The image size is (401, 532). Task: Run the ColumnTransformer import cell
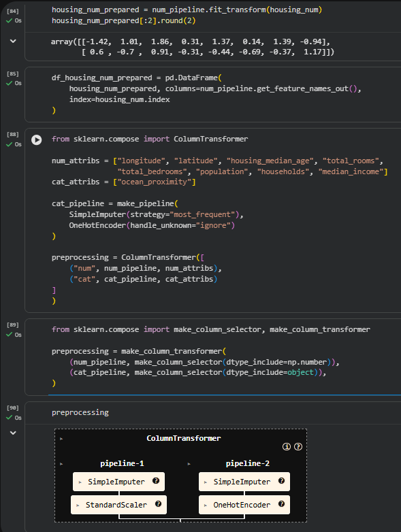(36, 139)
